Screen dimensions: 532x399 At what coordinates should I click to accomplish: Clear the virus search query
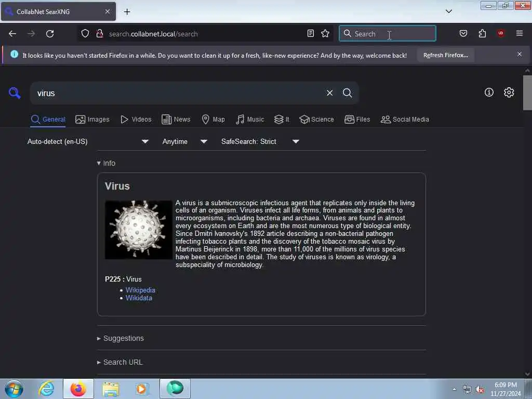click(x=329, y=92)
